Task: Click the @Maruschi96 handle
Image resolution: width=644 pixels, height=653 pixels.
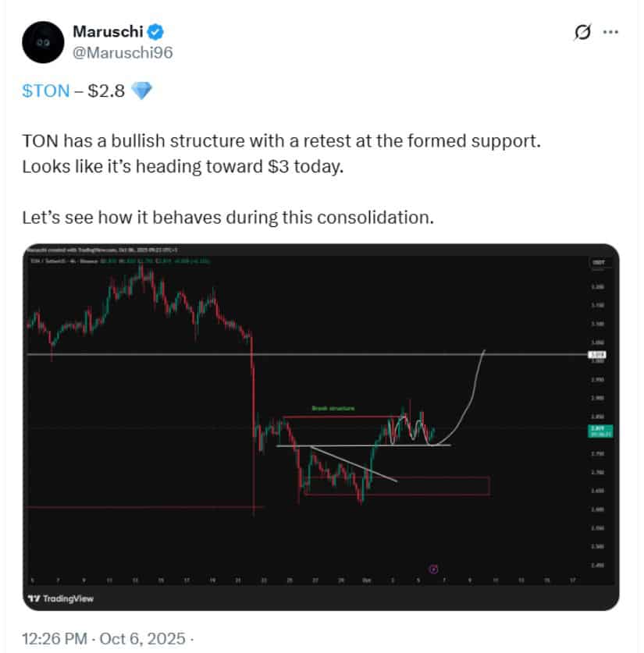Action: tap(122, 51)
